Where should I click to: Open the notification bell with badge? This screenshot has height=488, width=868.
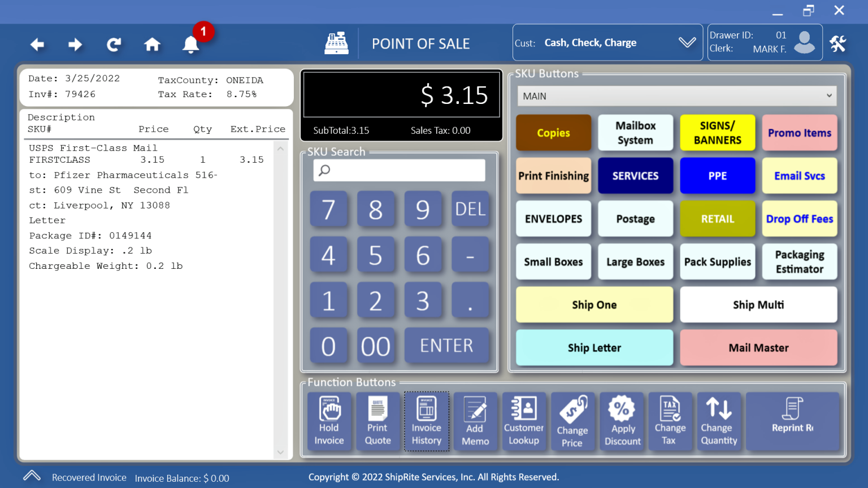190,45
